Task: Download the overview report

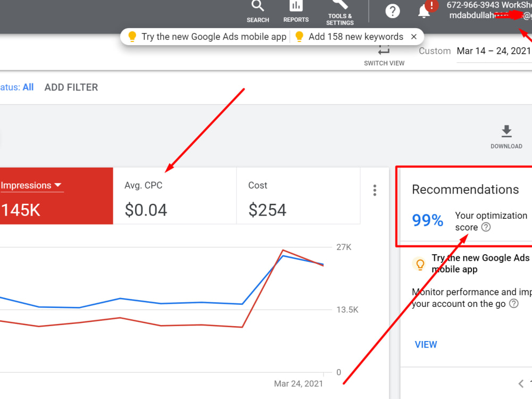Action: point(506,137)
